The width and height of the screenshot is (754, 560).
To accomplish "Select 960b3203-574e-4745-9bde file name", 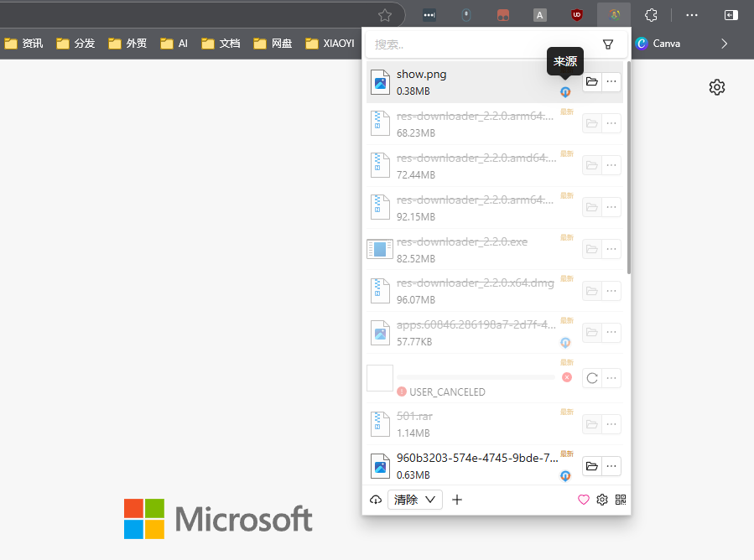I will tap(477, 458).
